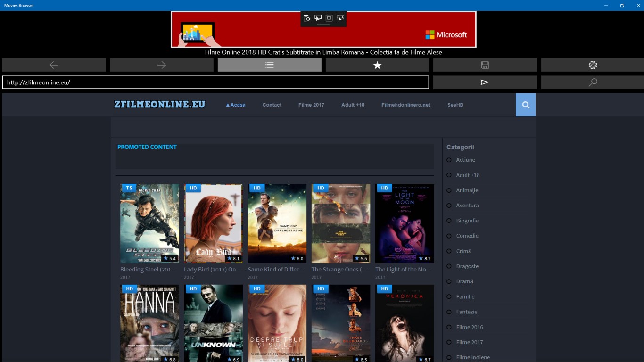Go back with the left arrow button

pos(54,65)
